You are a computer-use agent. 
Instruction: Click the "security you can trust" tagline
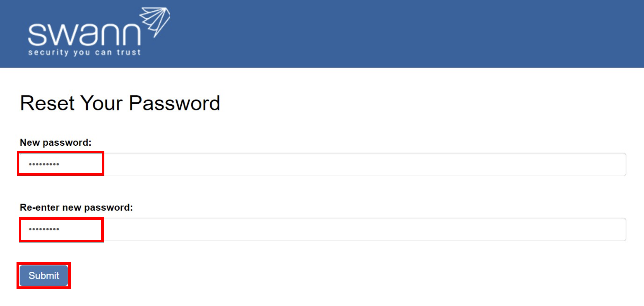pos(84,52)
